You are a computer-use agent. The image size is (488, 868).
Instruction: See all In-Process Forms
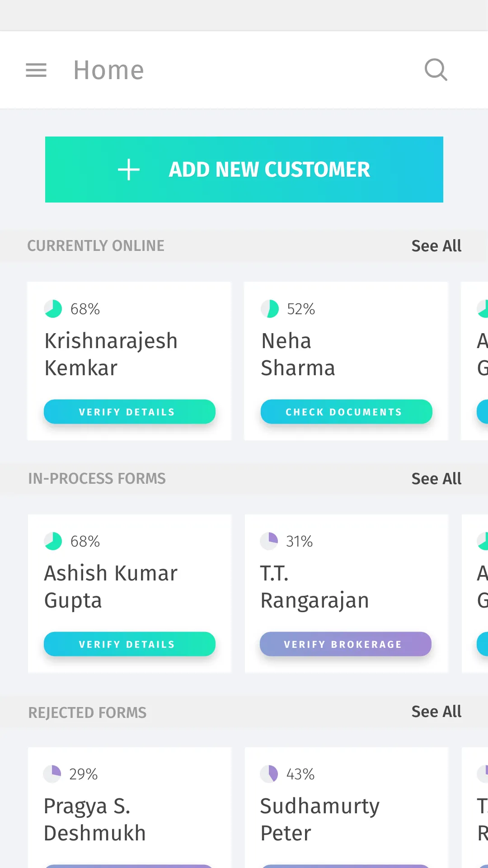point(436,479)
